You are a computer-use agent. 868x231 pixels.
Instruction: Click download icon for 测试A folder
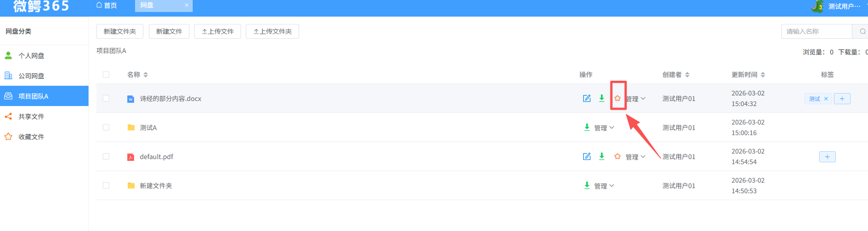point(587,127)
